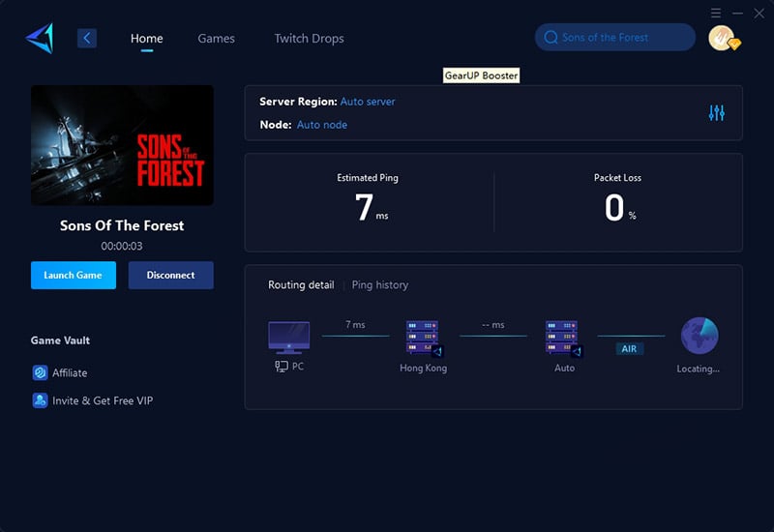The image size is (774, 532).
Task: Click the magnifier search icon
Action: pos(551,38)
